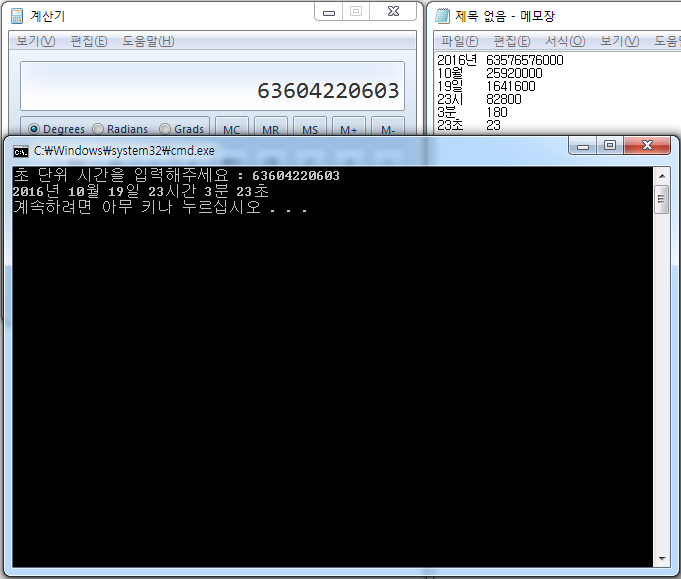Image resolution: width=681 pixels, height=579 pixels.
Task: Open the 편집(E) menu in Calculator
Action: (x=89, y=41)
